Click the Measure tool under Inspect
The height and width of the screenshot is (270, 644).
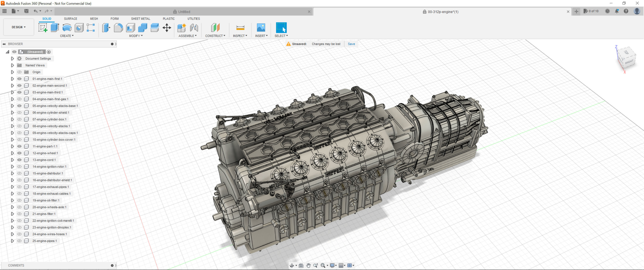240,28
